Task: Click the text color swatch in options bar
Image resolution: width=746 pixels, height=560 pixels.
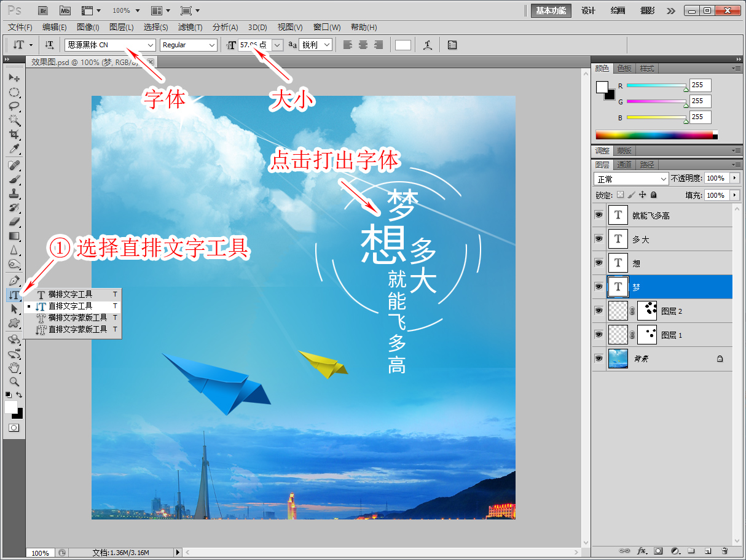Action: pos(403,45)
